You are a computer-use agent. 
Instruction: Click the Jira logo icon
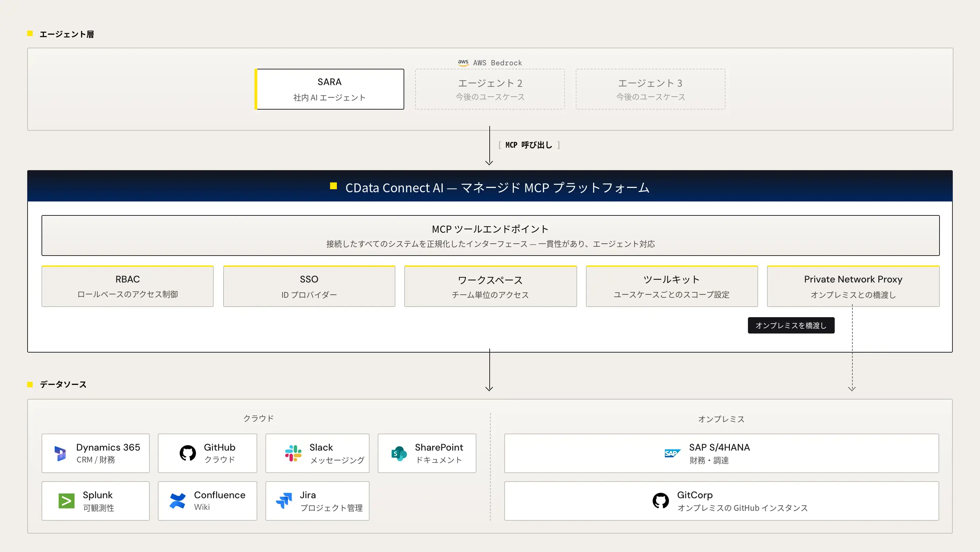point(284,501)
